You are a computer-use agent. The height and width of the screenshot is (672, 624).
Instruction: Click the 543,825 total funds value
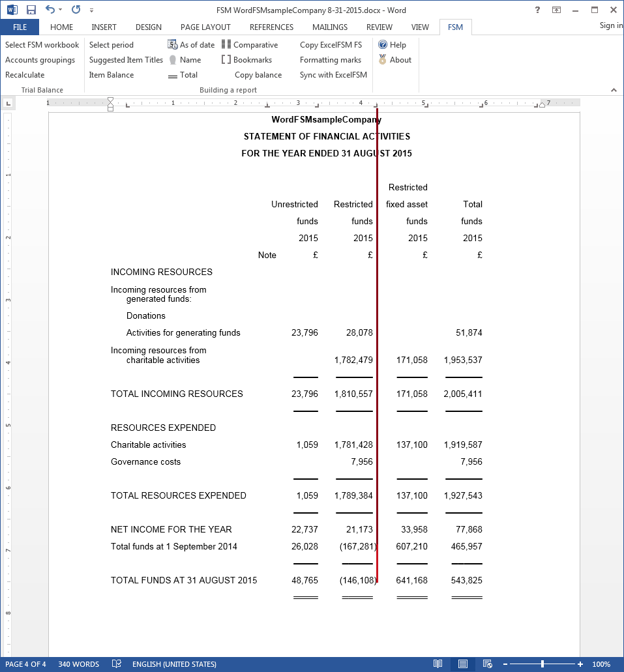[x=467, y=580]
